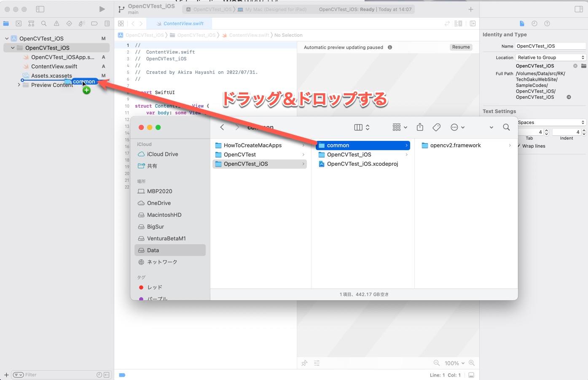Open the Debug navigator
The width and height of the screenshot is (588, 380).
coord(82,24)
